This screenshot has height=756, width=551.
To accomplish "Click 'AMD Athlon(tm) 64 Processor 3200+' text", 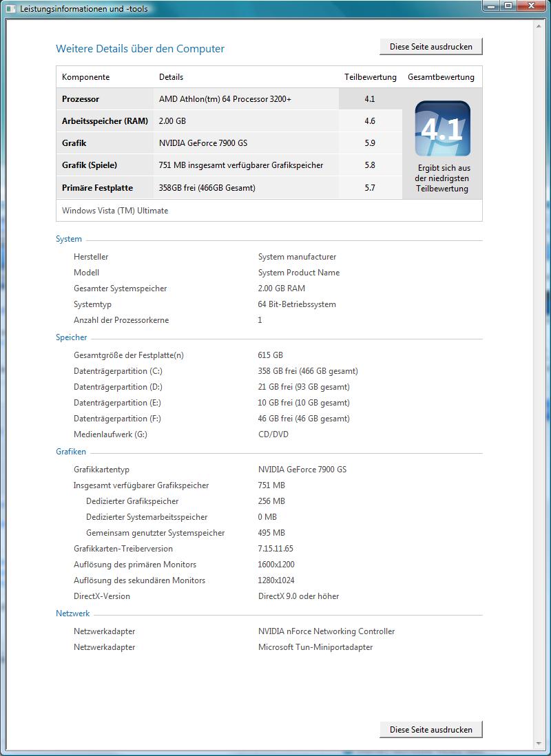I will (x=225, y=99).
